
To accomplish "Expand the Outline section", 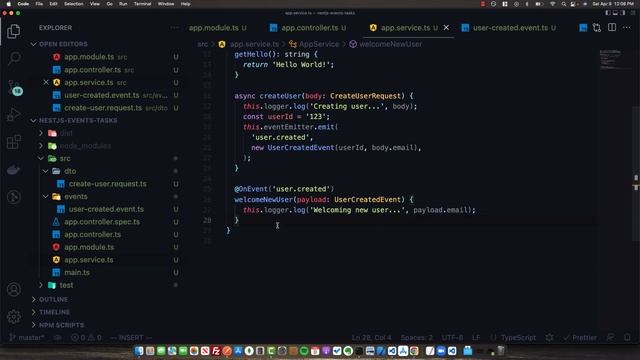I will point(53,299).
